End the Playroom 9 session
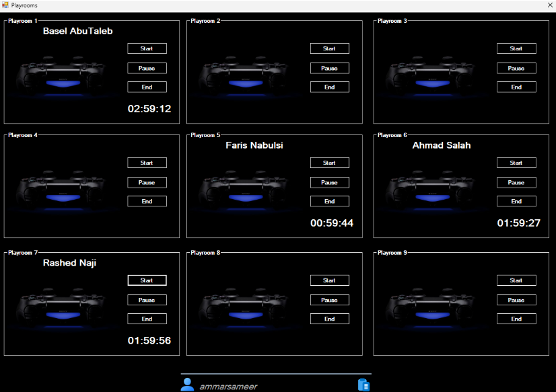This screenshot has width=556, height=392. (516, 319)
